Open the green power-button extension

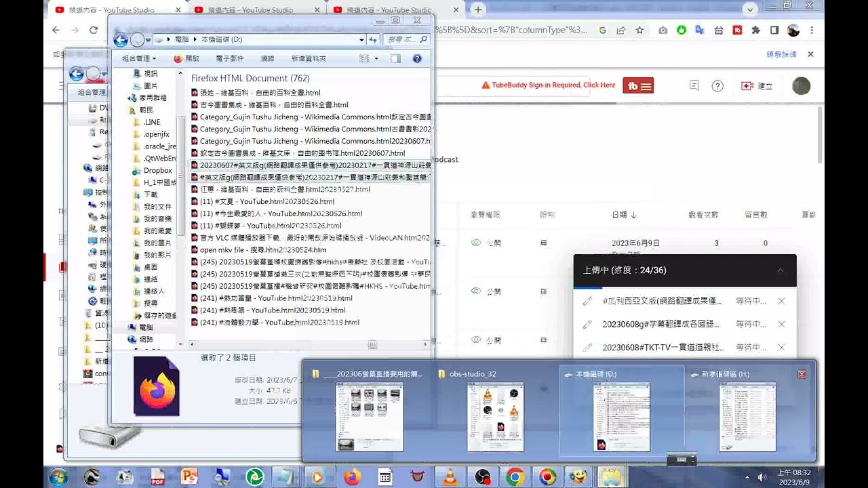pyautogui.click(x=682, y=30)
